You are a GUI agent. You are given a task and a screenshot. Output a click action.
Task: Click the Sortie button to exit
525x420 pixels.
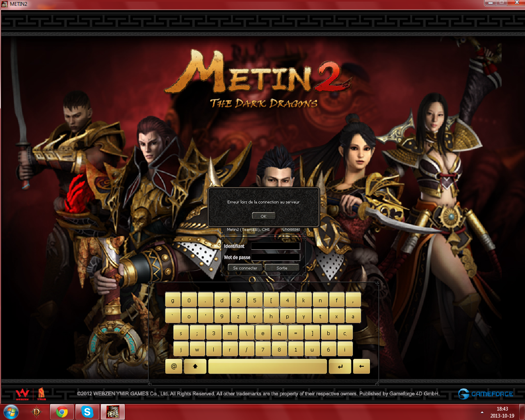click(x=282, y=268)
